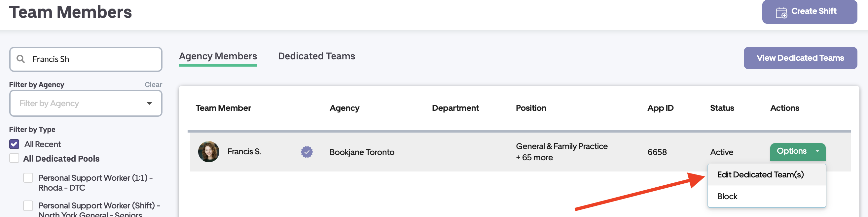Click the Francis Sh search field
Image resolution: width=868 pixels, height=217 pixels.
point(91,59)
